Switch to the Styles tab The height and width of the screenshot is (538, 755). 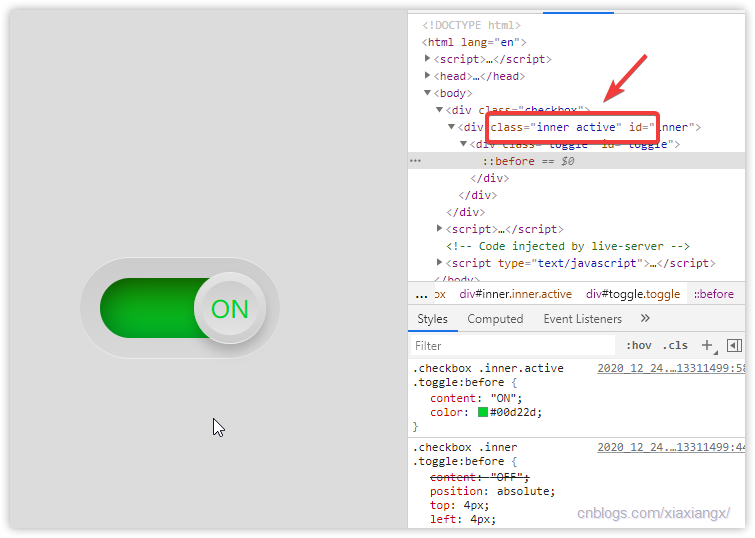(432, 319)
